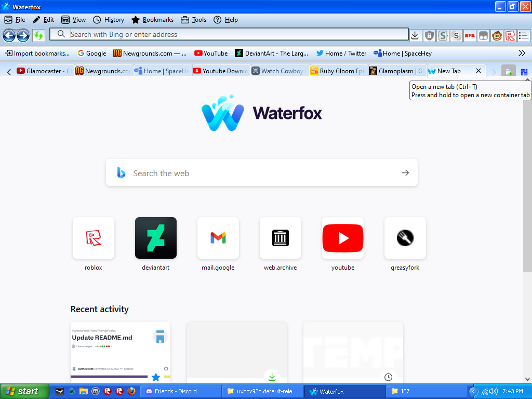Open the Tools menu
This screenshot has height=399, width=532.
click(193, 20)
